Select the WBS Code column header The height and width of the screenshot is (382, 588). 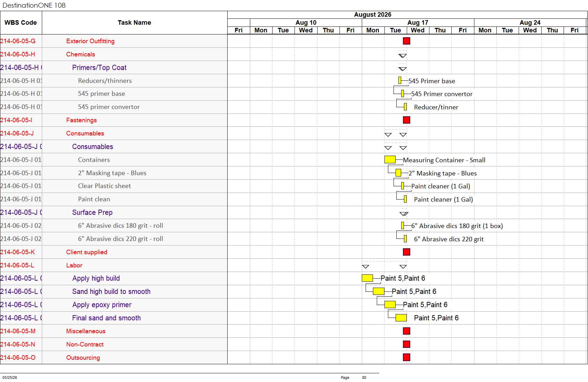point(21,23)
